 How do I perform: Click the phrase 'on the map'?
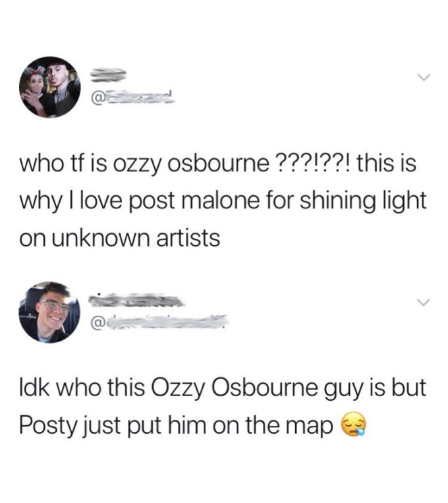tap(273, 426)
